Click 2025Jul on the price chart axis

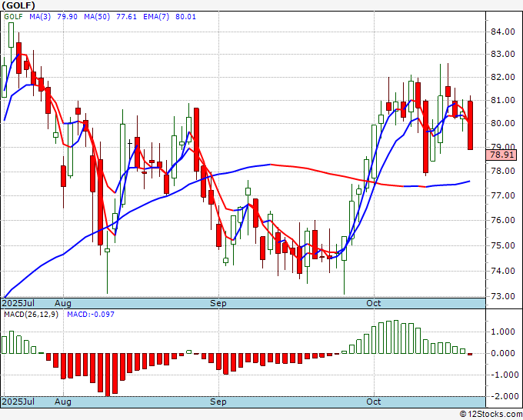(x=18, y=303)
